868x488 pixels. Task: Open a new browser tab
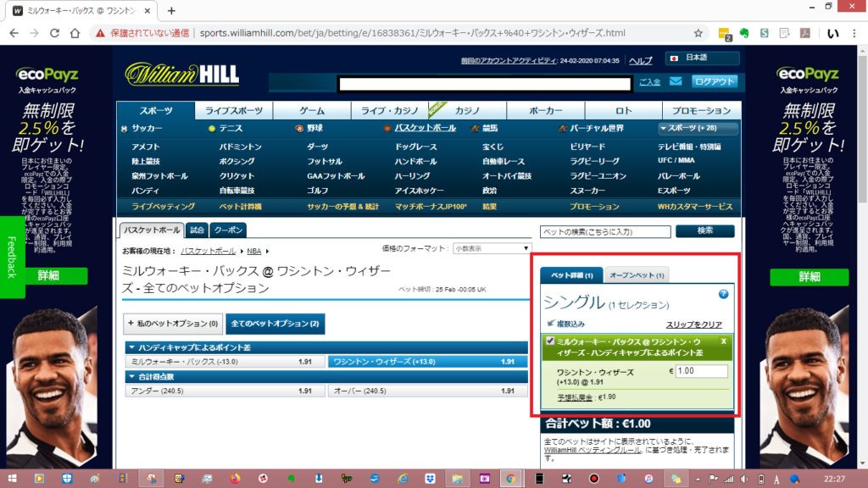[x=171, y=10]
